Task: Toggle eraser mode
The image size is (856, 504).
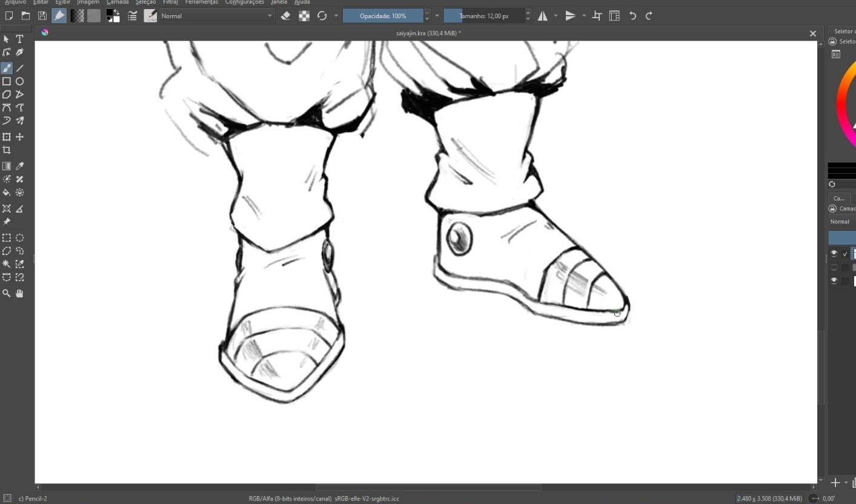Action: (286, 16)
